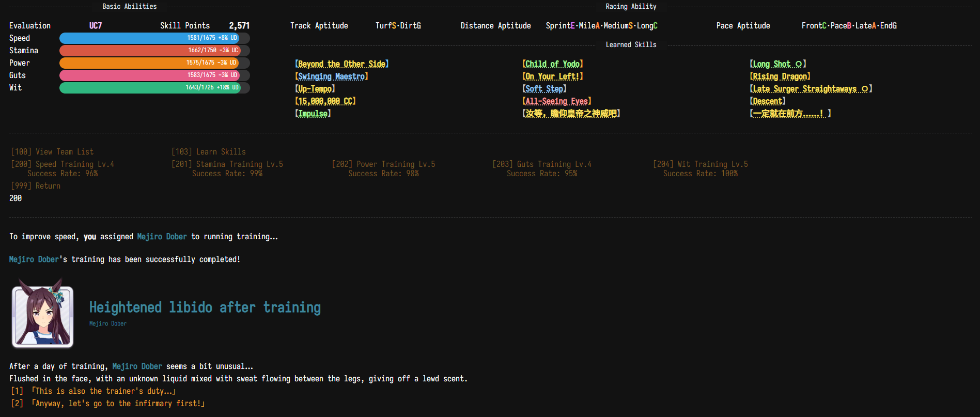The width and height of the screenshot is (980, 417).
Task: Select the Guts stat progress bar
Action: click(x=154, y=75)
